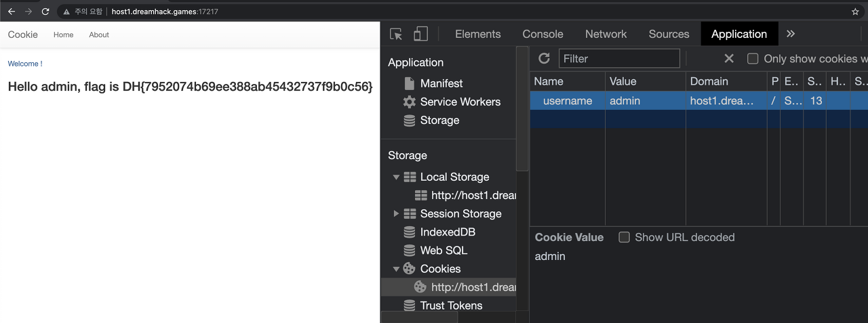
Task: Switch to the Console tab
Action: 542,34
